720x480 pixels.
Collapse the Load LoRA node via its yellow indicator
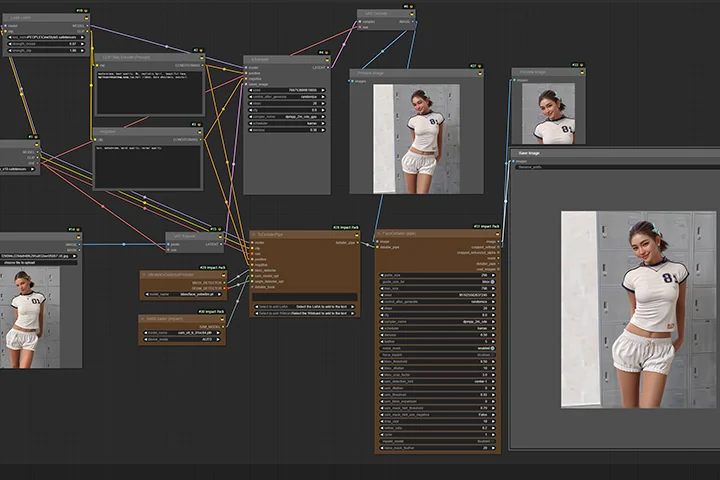tap(87, 17)
